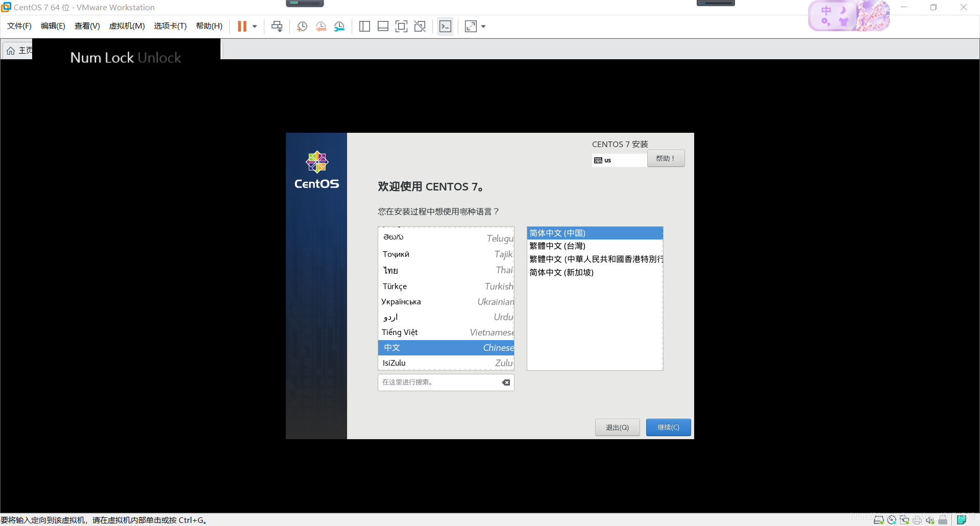Viewport: 980px width, 526px height.
Task: Click the 帮助! button in installer
Action: point(666,158)
